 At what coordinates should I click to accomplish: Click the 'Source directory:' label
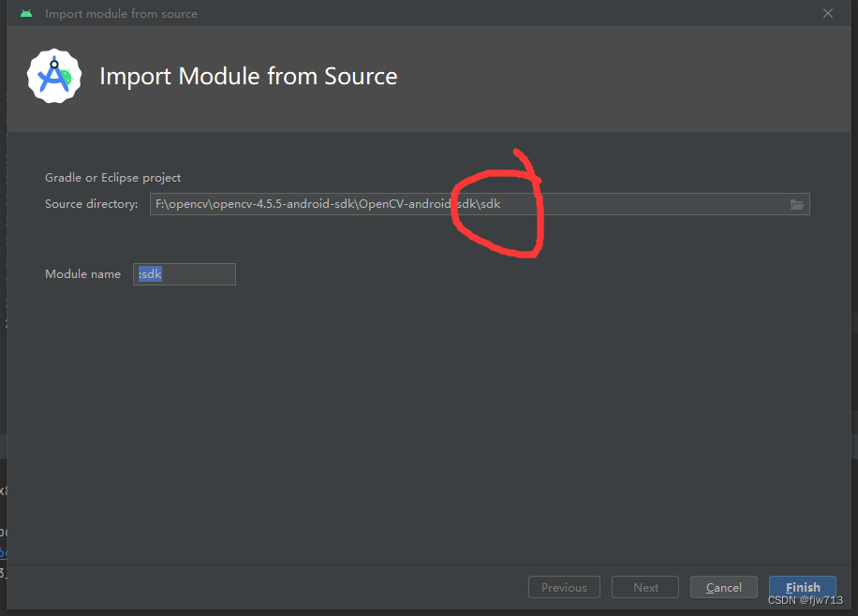point(92,204)
